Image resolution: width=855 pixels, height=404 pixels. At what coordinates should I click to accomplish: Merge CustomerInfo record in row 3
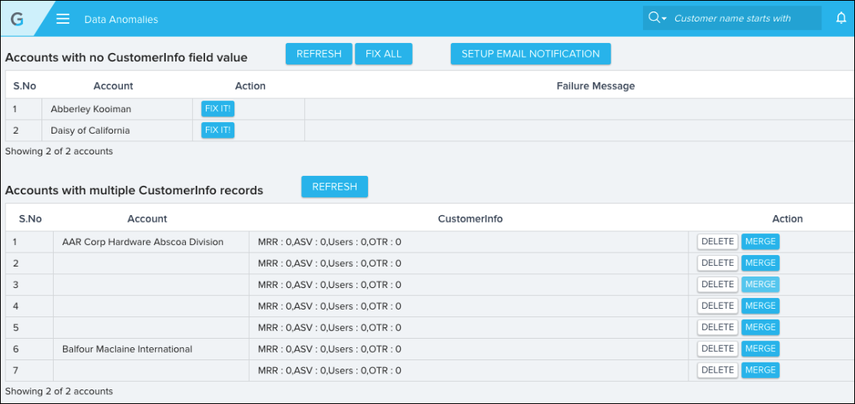pyautogui.click(x=760, y=284)
